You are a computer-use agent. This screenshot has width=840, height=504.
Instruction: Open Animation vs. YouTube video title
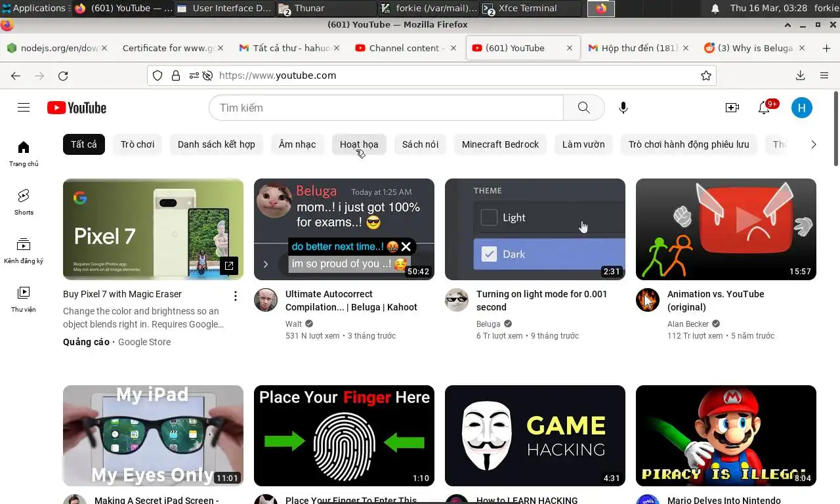715,301
